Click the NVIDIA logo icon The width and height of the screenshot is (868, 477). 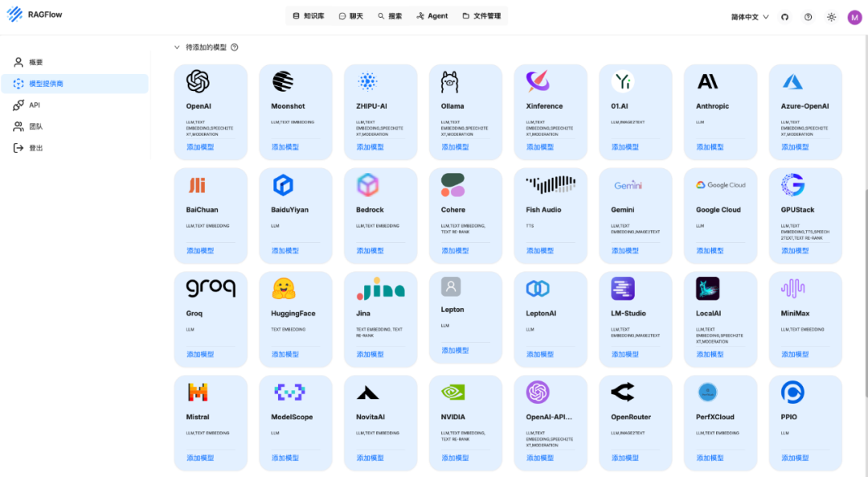point(452,393)
